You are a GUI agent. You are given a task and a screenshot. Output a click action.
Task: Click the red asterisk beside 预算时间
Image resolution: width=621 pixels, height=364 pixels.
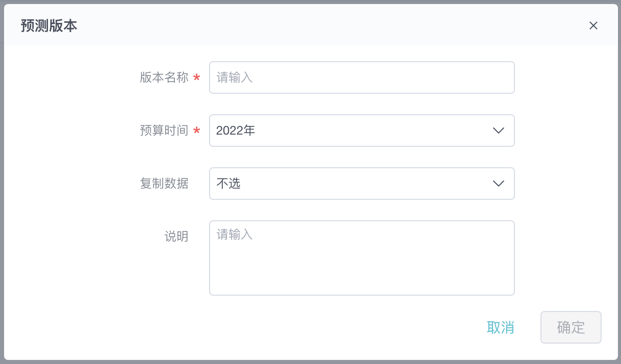click(x=197, y=131)
